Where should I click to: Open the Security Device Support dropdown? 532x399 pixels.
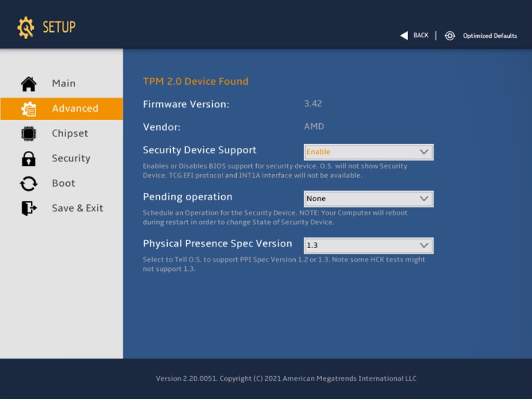point(368,152)
